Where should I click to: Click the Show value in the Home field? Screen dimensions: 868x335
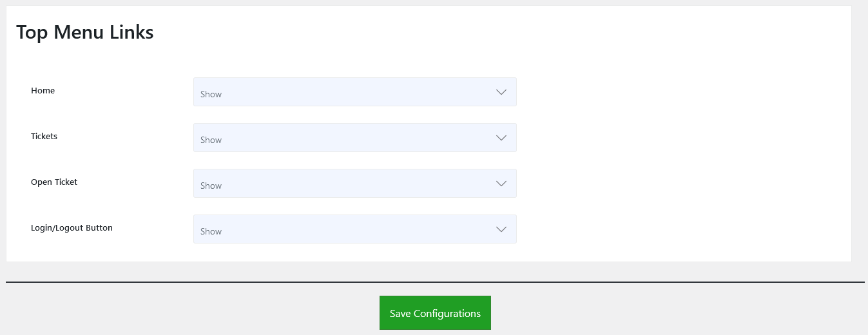click(211, 94)
